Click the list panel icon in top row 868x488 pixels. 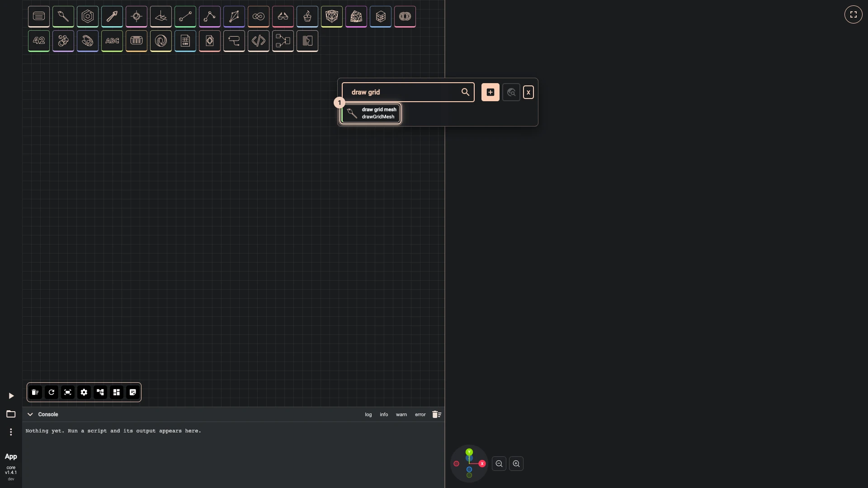(x=39, y=17)
